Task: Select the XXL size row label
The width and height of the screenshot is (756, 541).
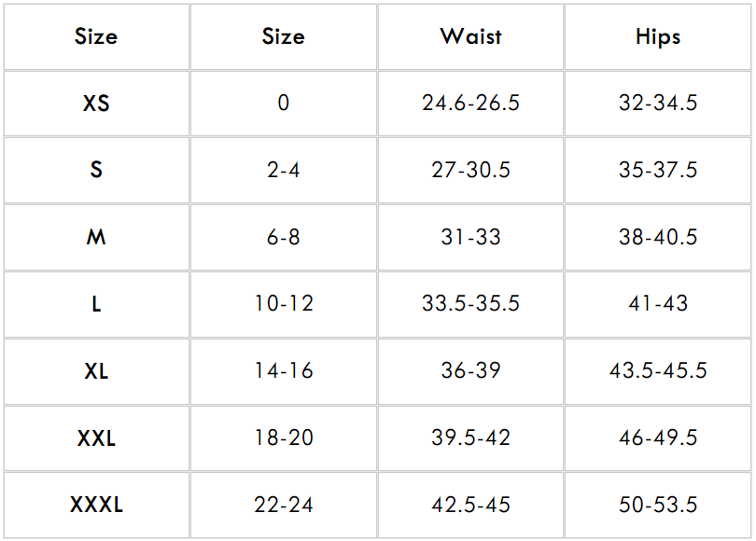Action: click(x=96, y=437)
